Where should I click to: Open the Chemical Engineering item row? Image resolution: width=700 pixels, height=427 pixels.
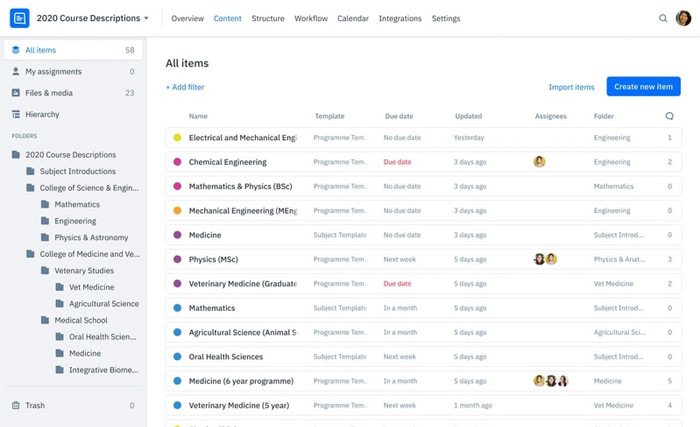228,162
